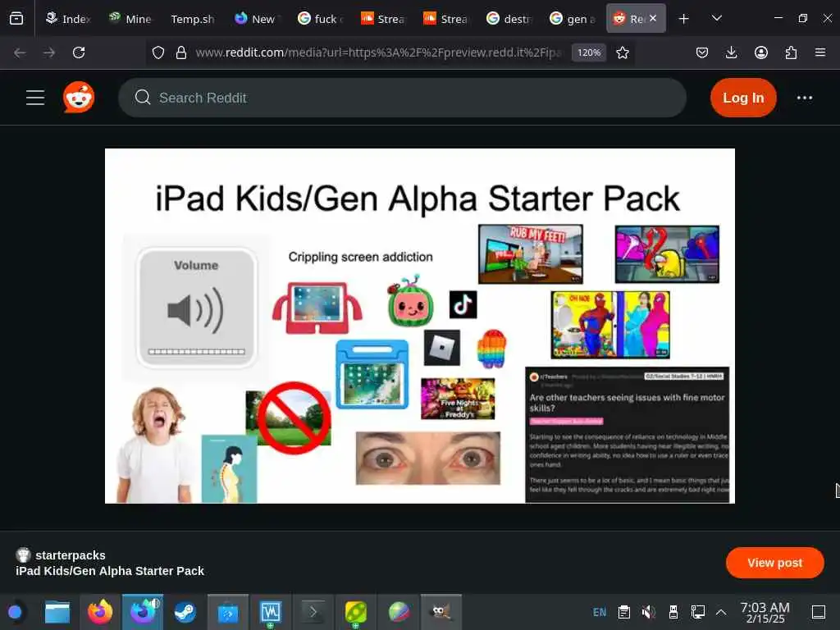This screenshot has width=840, height=630.
Task: Open the USB removable devices tray icon
Action: click(673, 612)
